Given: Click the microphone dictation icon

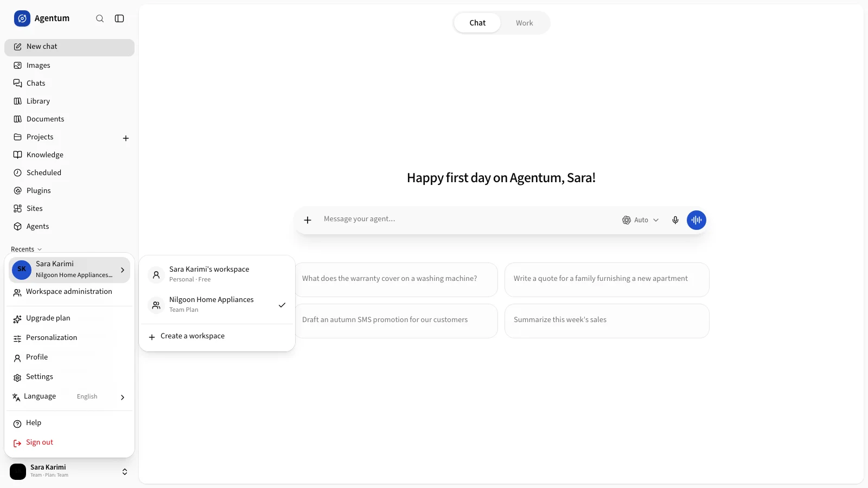Looking at the screenshot, I should click(675, 220).
